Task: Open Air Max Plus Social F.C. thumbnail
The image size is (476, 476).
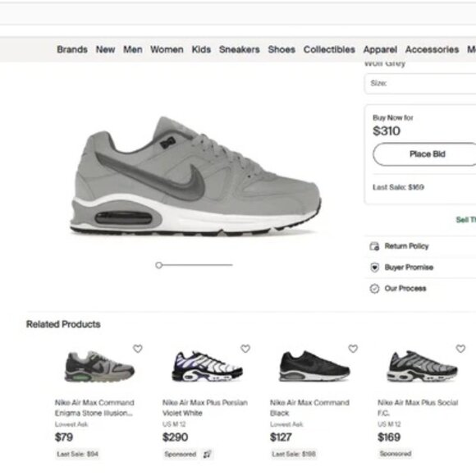Action: [422, 367]
